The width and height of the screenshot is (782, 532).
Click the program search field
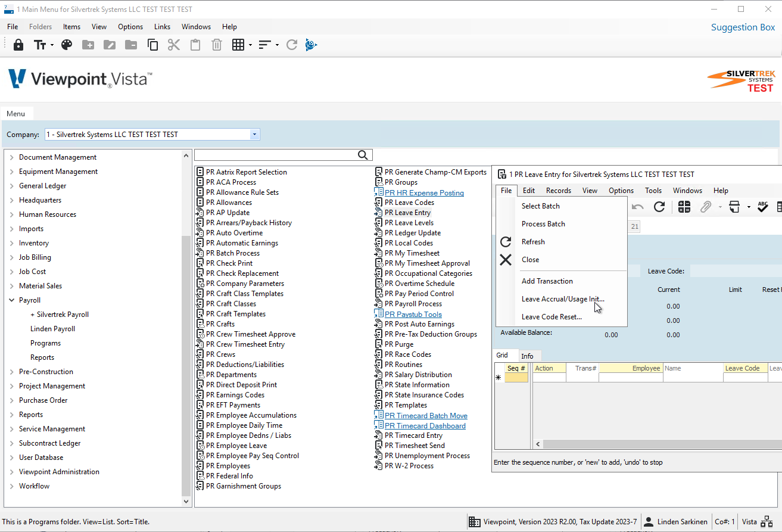(x=276, y=155)
